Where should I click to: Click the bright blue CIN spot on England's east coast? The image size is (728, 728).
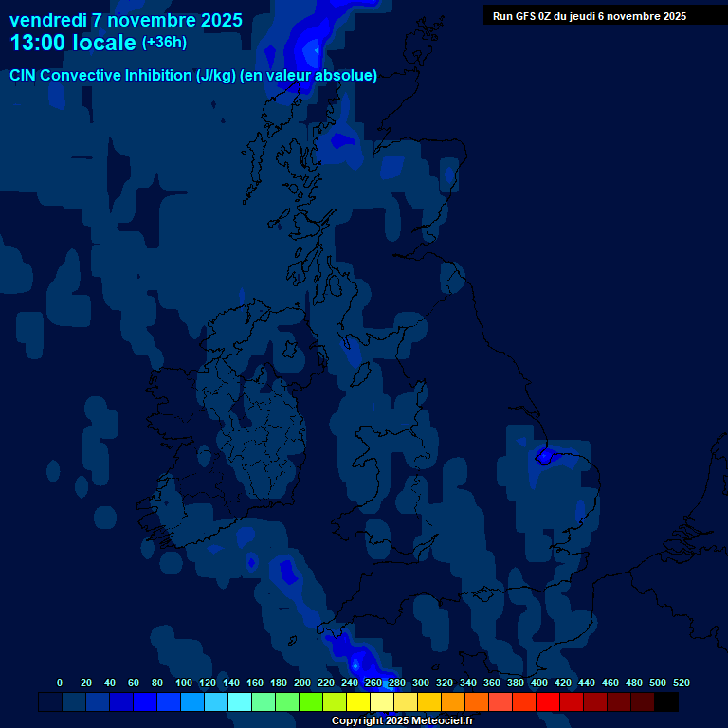(x=544, y=456)
